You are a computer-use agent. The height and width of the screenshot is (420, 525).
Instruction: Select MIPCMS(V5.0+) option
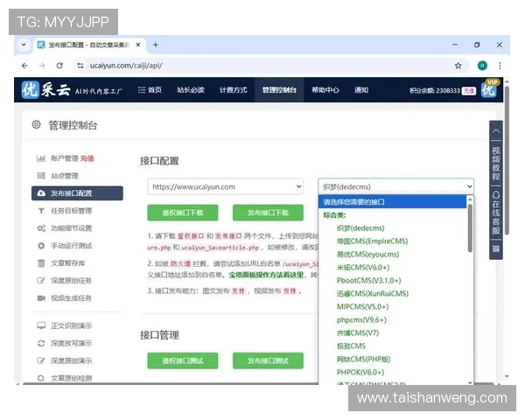(362, 307)
